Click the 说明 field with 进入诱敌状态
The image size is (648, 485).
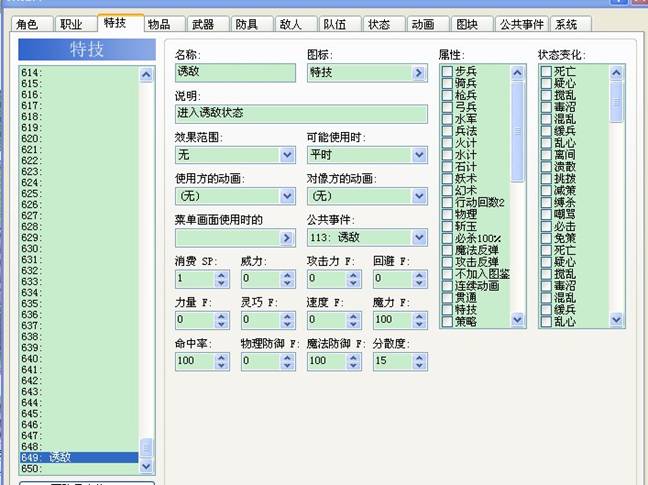coord(301,114)
